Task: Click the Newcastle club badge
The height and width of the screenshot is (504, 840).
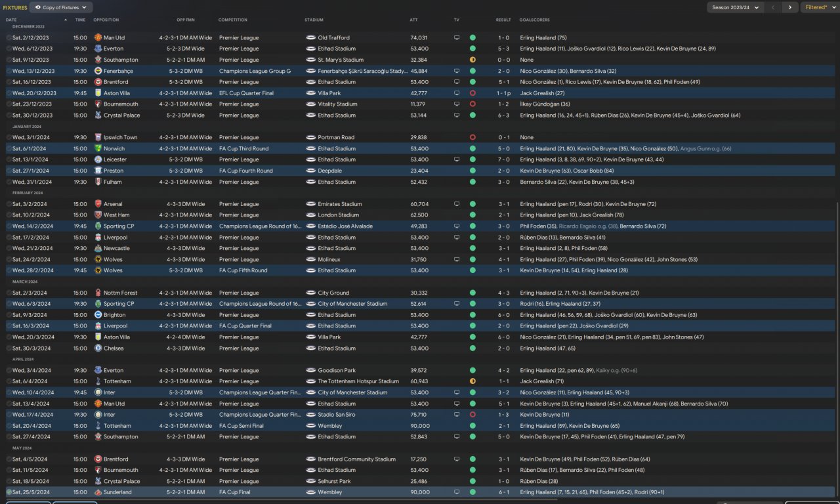Action: click(98, 248)
